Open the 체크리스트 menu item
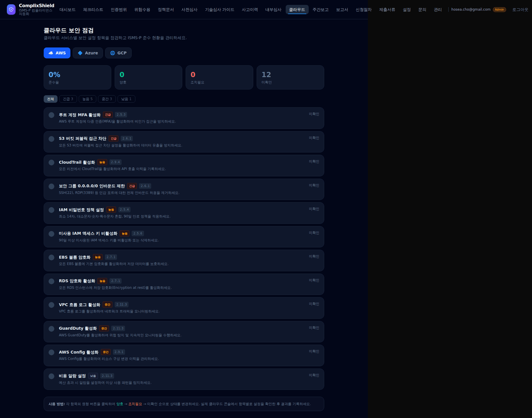This screenshot has height=418, width=532. tap(93, 9)
